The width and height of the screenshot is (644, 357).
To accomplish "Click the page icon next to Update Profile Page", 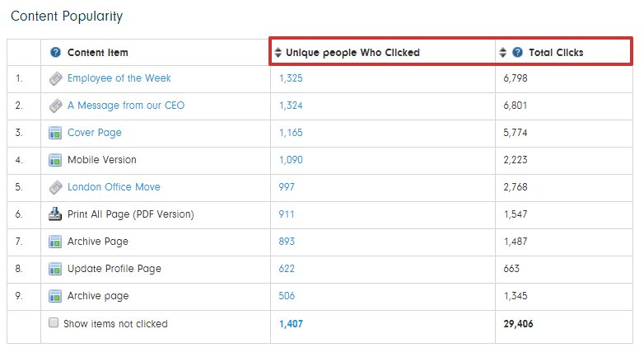I will tap(55, 269).
